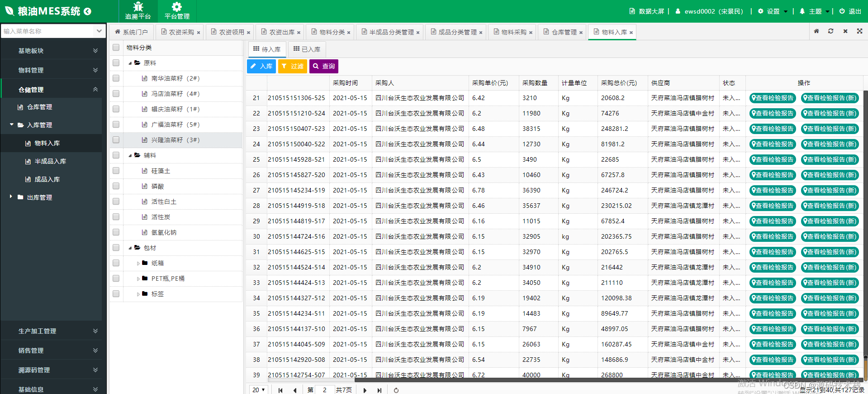Tick the checkbox for 磷酸
The image size is (868, 394).
coord(116,186)
